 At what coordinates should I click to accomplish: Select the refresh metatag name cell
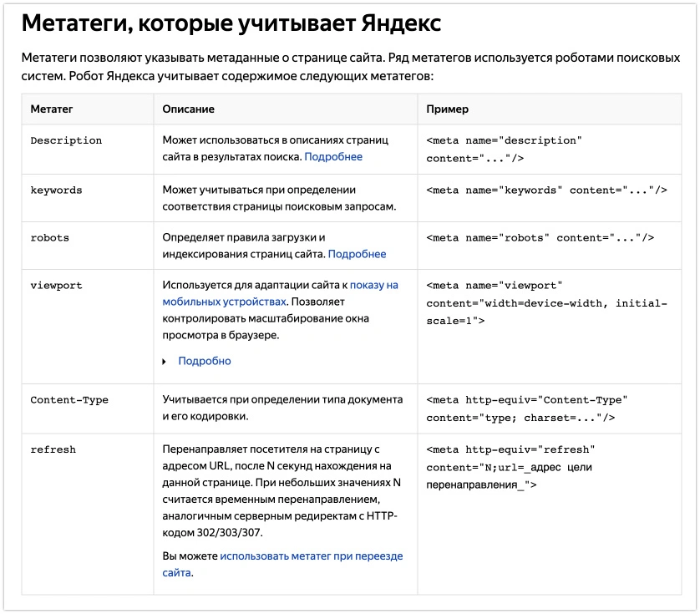pos(53,449)
